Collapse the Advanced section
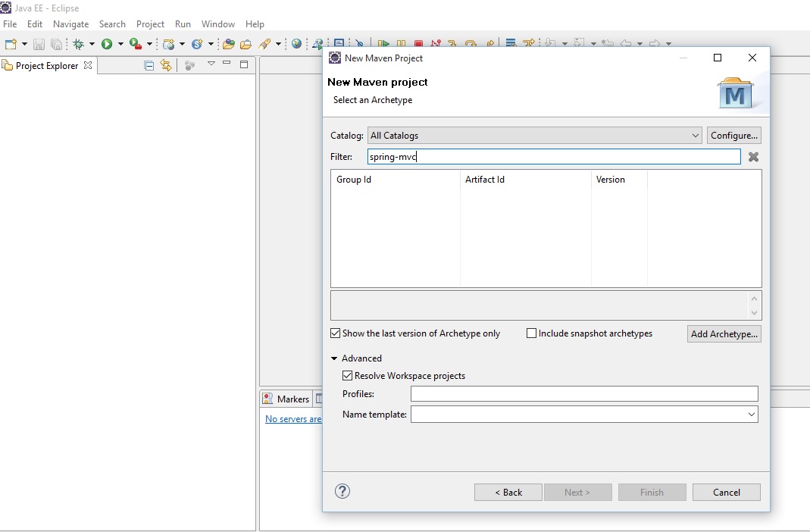 pos(334,358)
